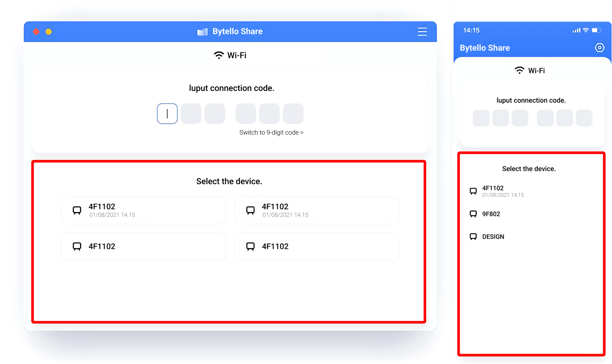The height and width of the screenshot is (364, 612).
Task: Tap the first code box in mobile app
Action: (481, 118)
